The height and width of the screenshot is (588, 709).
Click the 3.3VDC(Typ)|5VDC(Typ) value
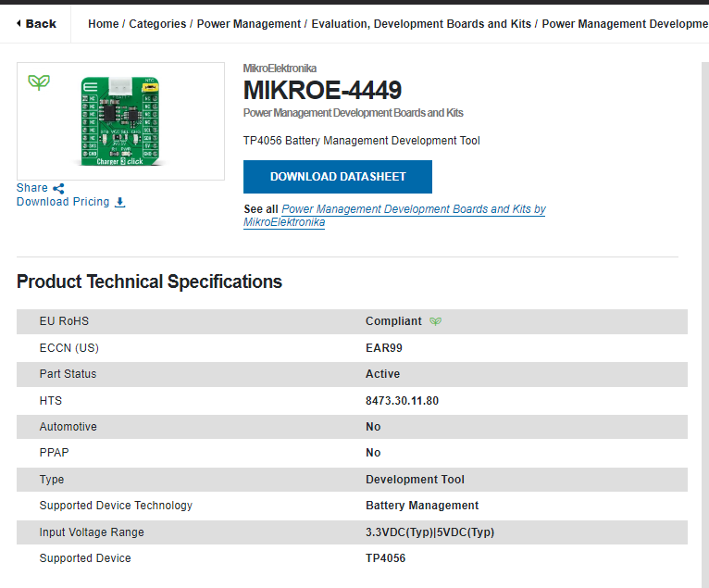coord(430,532)
